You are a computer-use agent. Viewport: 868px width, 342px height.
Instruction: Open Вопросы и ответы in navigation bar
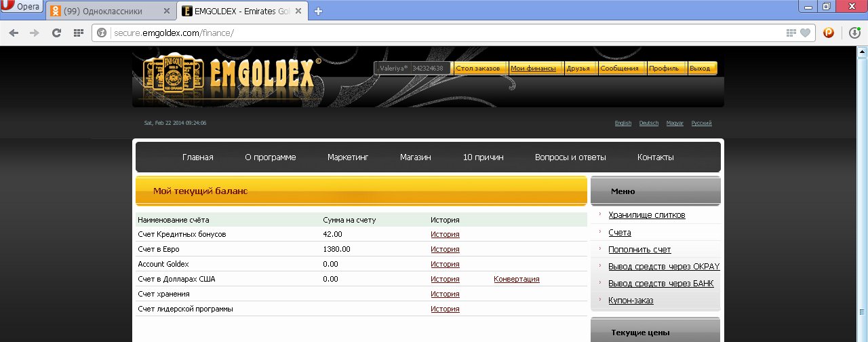tap(570, 157)
